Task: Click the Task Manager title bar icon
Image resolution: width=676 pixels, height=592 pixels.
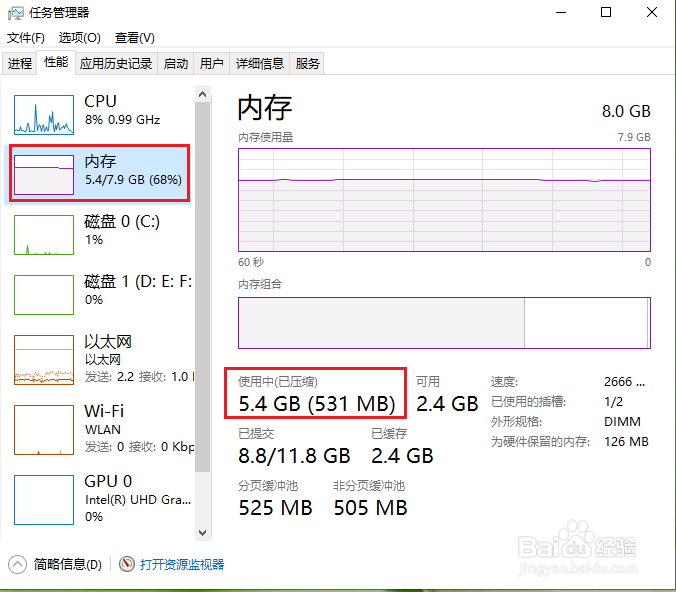Action: [x=16, y=13]
